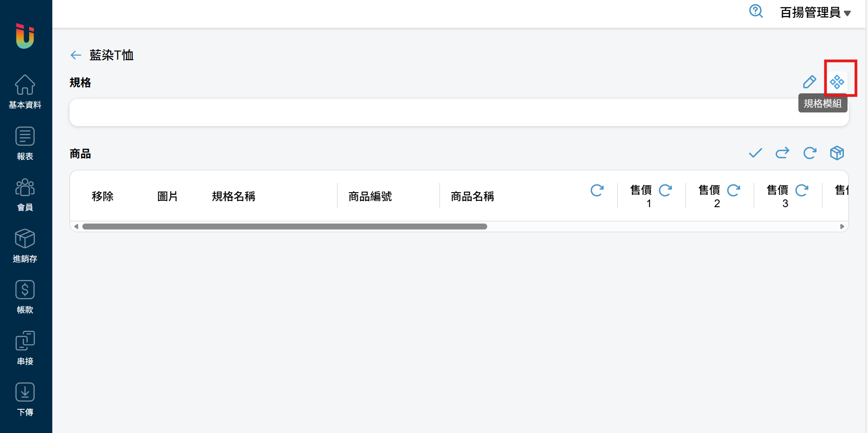
Task: Click the checkmark confirm icon in 商品
Action: pyautogui.click(x=755, y=153)
